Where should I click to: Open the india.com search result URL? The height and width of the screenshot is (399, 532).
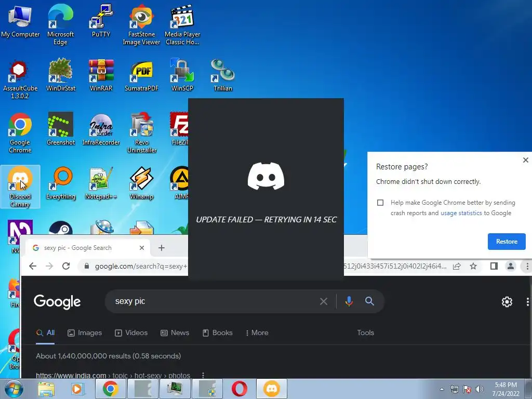113,375
